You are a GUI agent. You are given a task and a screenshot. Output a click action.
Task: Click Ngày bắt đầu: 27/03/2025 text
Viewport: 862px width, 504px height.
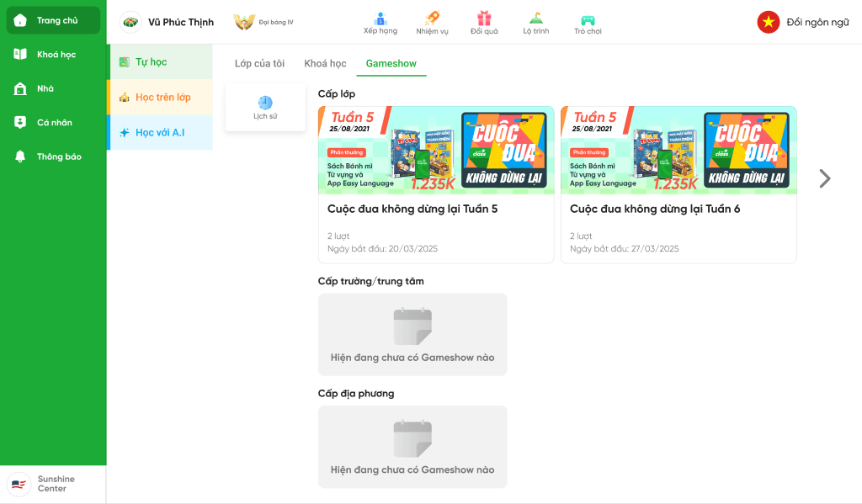coord(624,249)
